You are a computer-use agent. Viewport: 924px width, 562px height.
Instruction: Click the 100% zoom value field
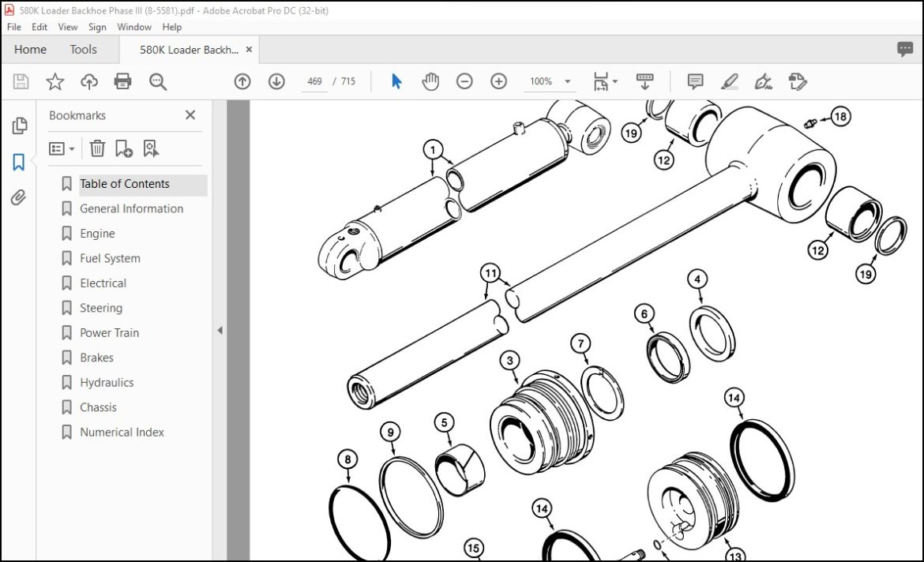pyautogui.click(x=541, y=81)
